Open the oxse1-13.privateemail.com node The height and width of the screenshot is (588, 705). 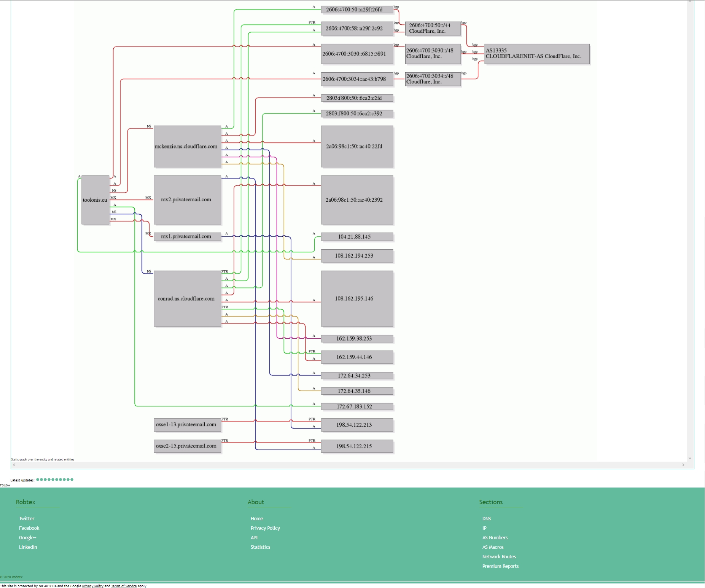(187, 424)
